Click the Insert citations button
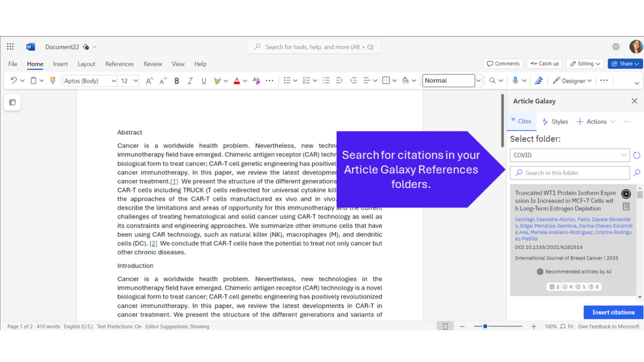 point(613,312)
